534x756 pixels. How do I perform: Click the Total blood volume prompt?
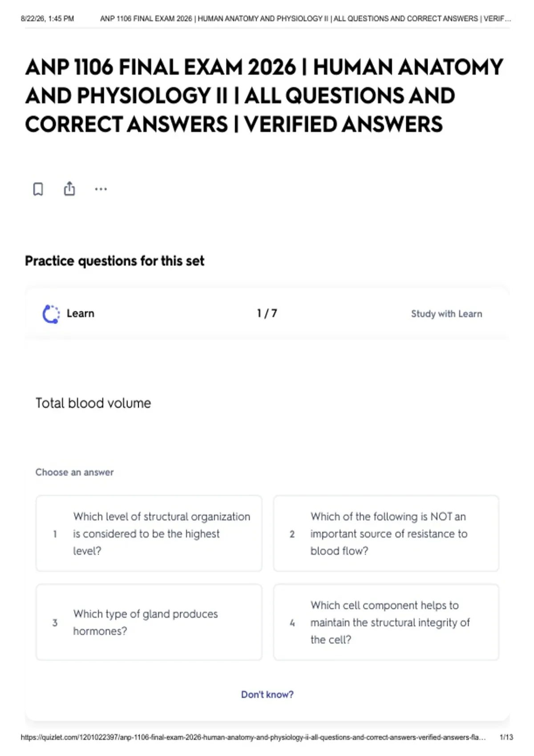tap(93, 403)
